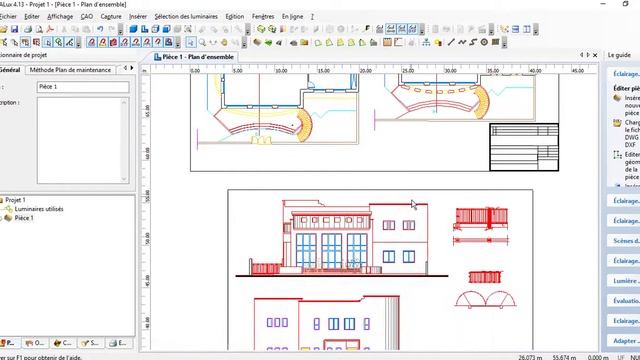Click the horizontal window-tiling icon

coord(516,29)
